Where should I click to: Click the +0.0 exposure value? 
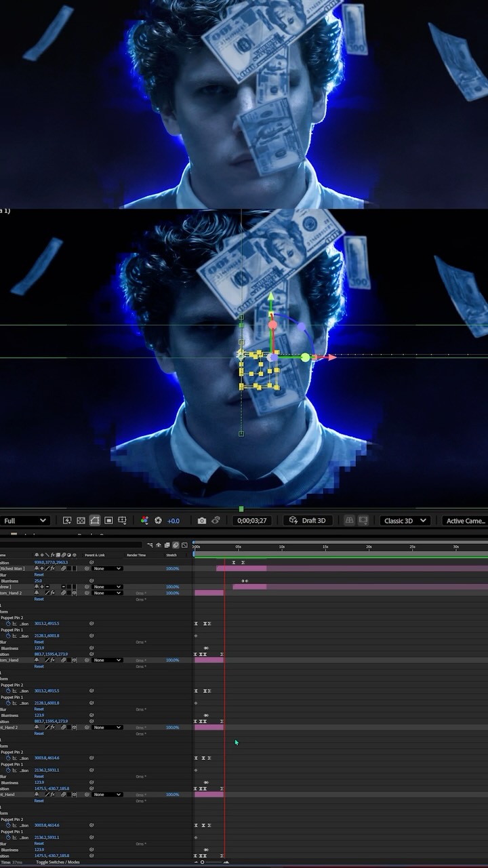click(x=174, y=521)
